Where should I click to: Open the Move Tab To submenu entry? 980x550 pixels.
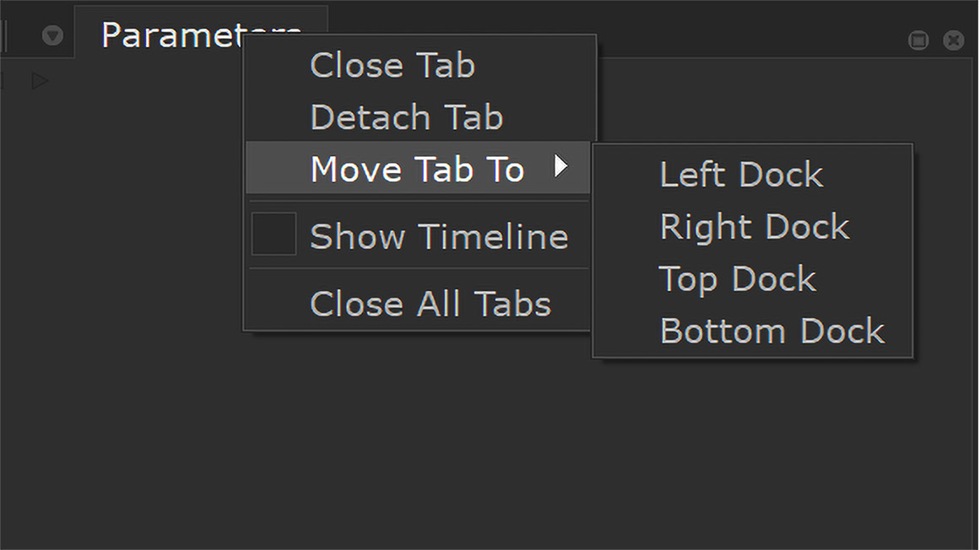418,168
